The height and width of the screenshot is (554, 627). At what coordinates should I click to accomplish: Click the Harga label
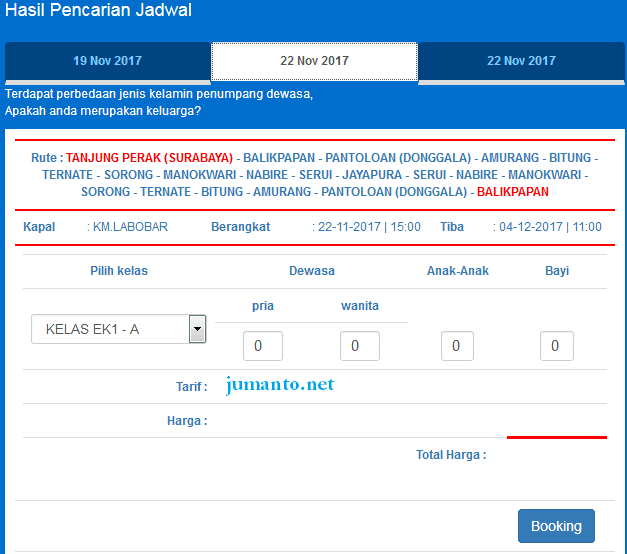(x=187, y=421)
